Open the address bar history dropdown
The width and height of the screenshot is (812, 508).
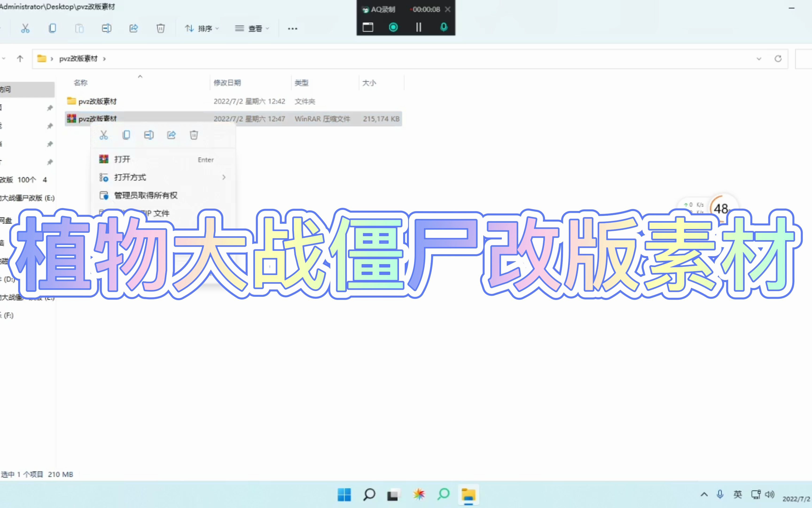[759, 59]
